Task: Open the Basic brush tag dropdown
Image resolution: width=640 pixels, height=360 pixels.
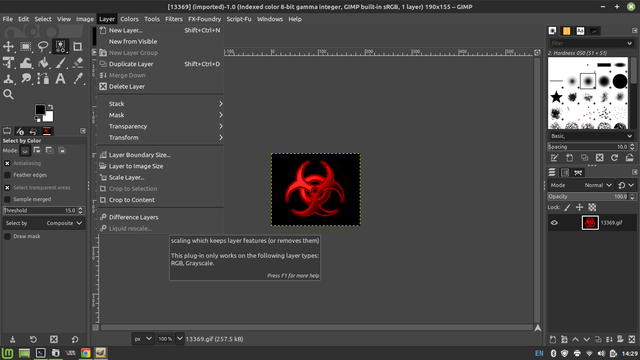Action: pos(591,136)
